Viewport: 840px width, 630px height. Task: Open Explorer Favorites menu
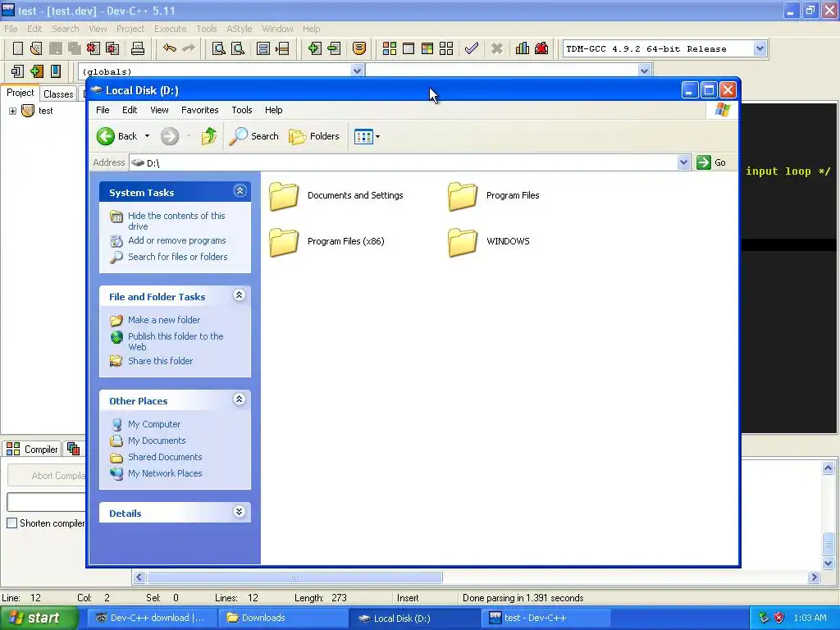coord(200,110)
